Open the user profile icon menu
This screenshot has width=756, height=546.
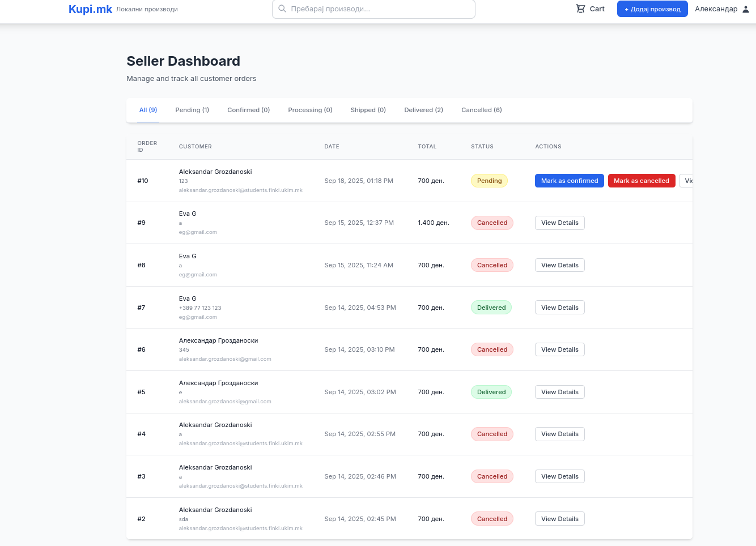[x=746, y=9]
